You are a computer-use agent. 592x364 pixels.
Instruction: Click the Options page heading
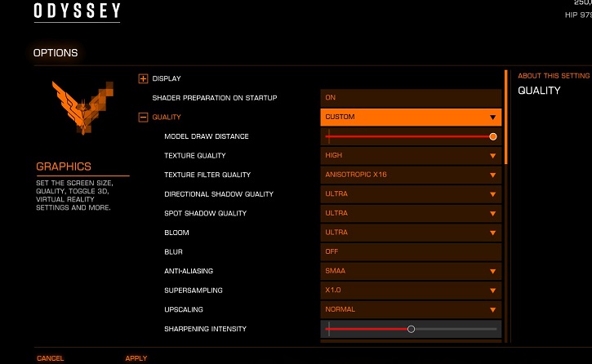[x=56, y=53]
